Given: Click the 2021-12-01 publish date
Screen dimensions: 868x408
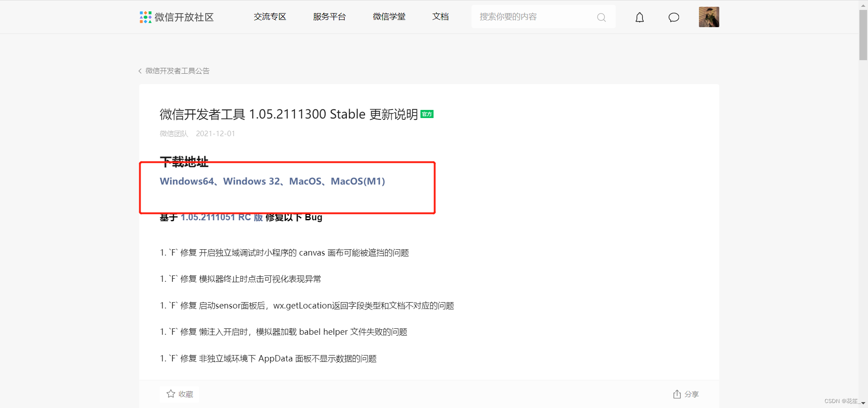Looking at the screenshot, I should coord(215,134).
